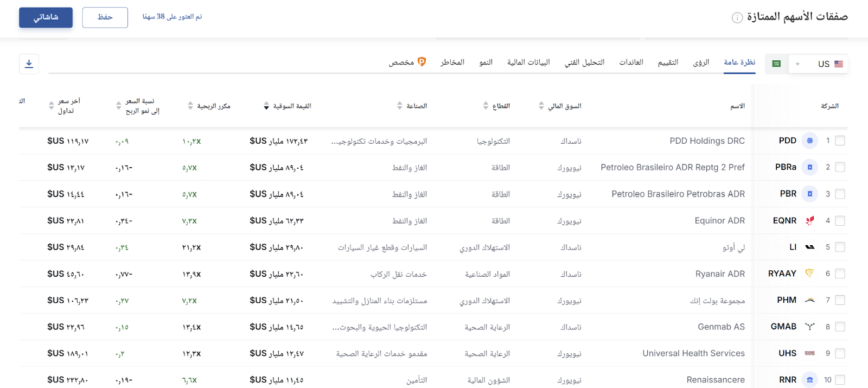Open the PDD ticker link
This screenshot has height=388, width=868.
787,141
